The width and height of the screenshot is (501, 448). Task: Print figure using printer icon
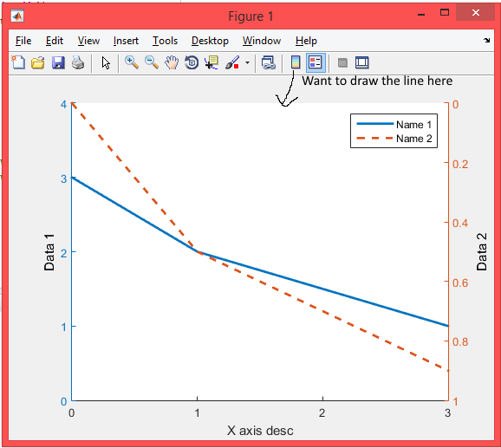click(x=78, y=62)
